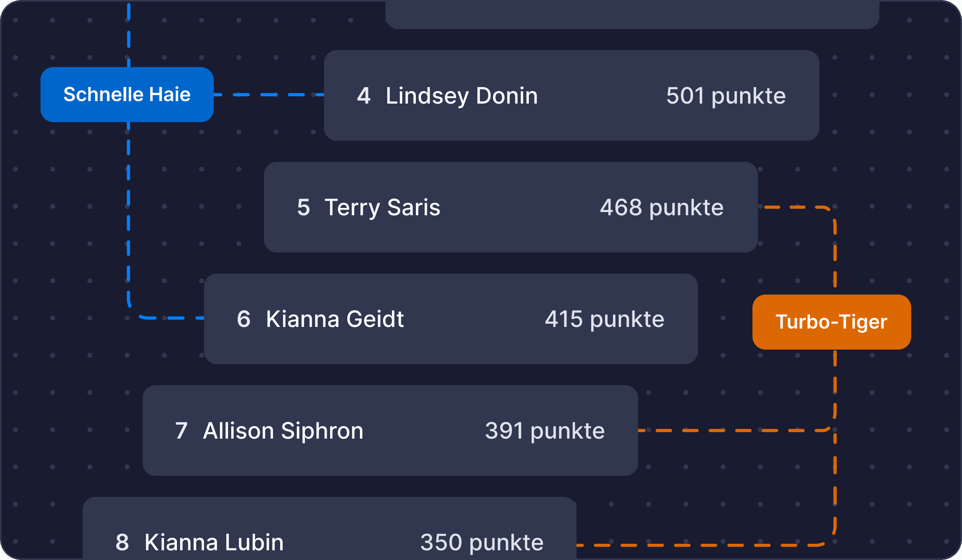Choose Kianna Lubin in the ranking
This screenshot has width=962, height=560.
tap(214, 542)
